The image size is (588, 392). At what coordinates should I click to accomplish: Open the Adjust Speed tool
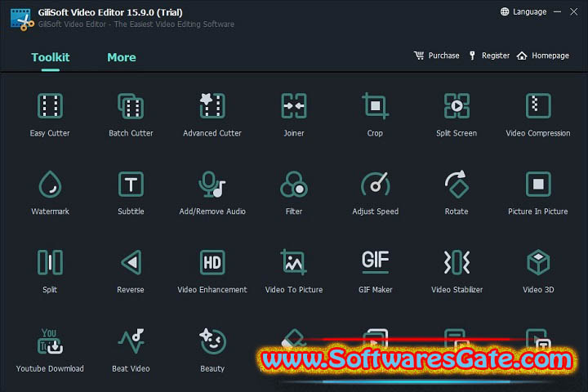[375, 194]
